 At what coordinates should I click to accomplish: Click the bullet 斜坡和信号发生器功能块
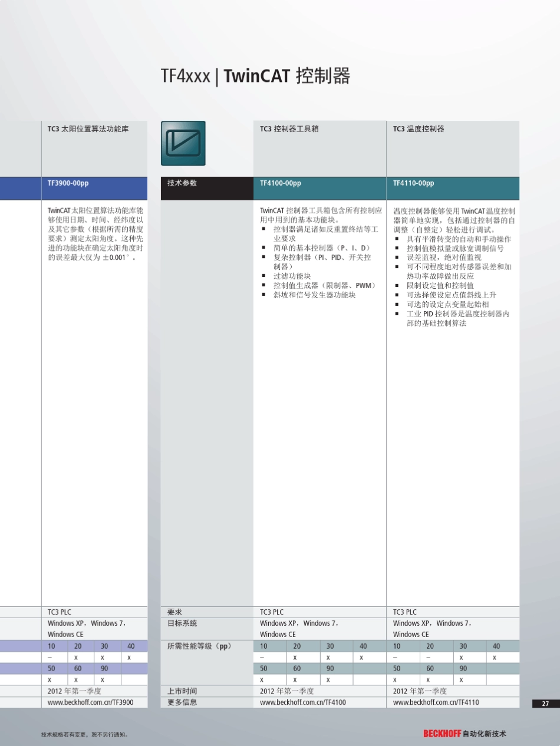pyautogui.click(x=315, y=295)
